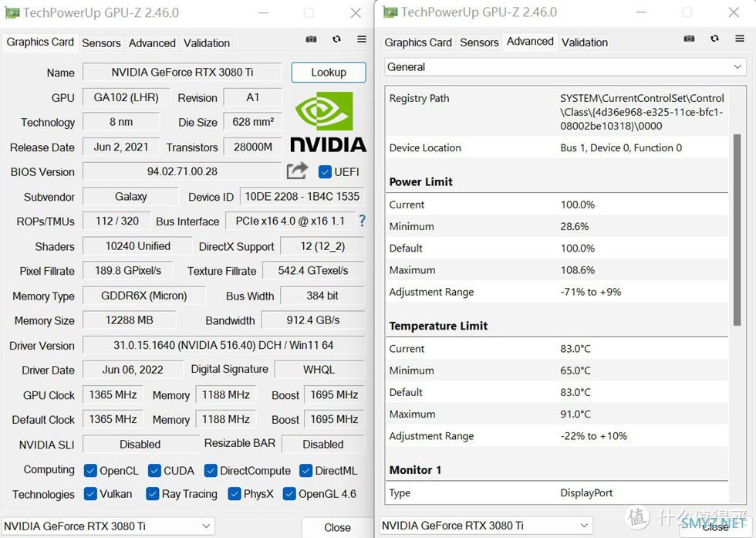Click the Digital Signature field WHQL
This screenshot has width=756, height=538.
coord(319,370)
